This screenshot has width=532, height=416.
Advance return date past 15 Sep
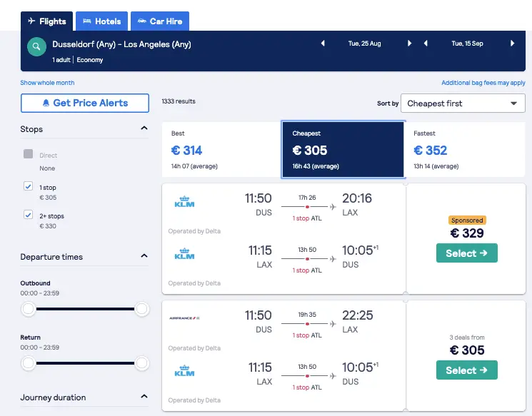tap(512, 44)
